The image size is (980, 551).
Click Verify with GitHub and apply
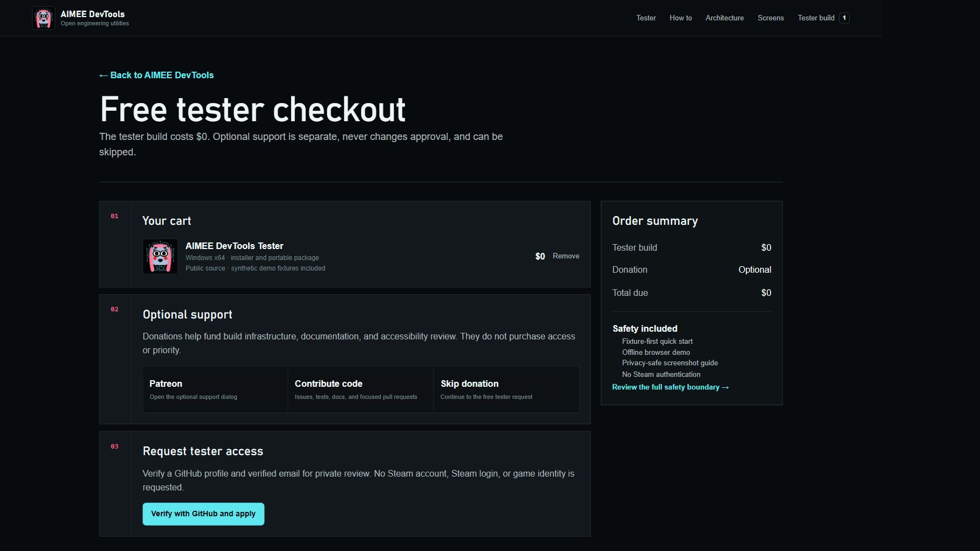coord(203,514)
